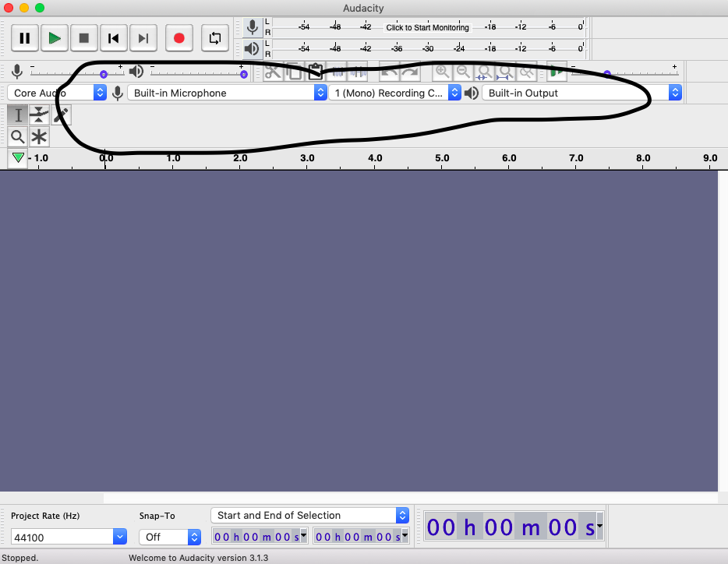Open the selection end time format arrow

(405, 534)
